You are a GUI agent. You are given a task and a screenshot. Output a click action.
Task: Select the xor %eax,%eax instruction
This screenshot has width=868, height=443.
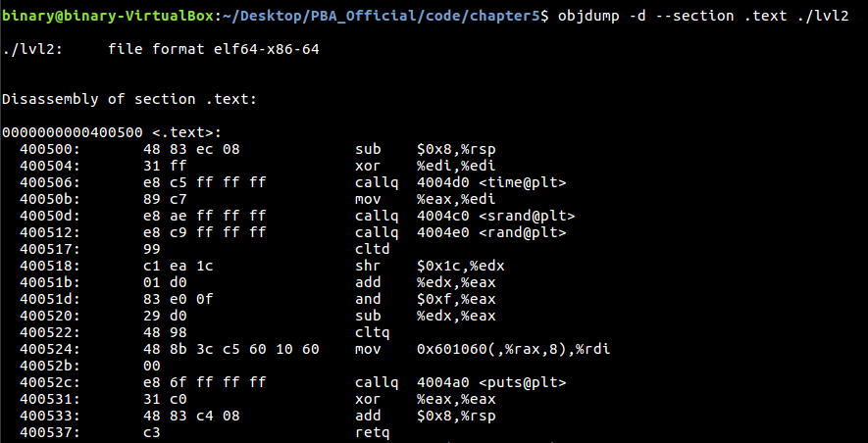425,399
